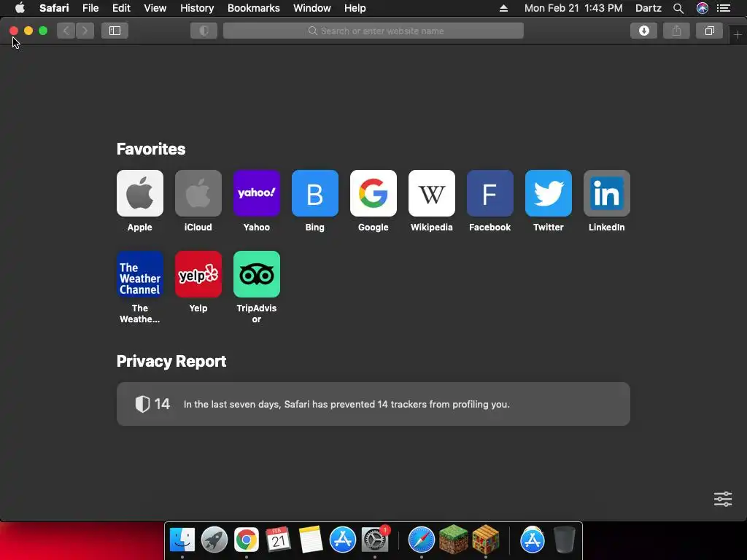This screenshot has width=747, height=560.
Task: Toggle the Safari sidebar
Action: [115, 31]
